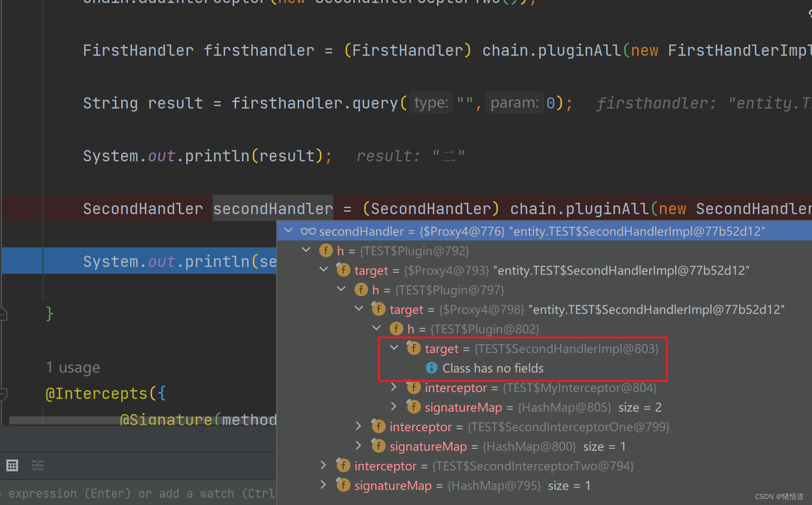The width and height of the screenshot is (812, 505).
Task: Collapse the h = {TEST$Plugin@797} node
Action: (x=341, y=289)
